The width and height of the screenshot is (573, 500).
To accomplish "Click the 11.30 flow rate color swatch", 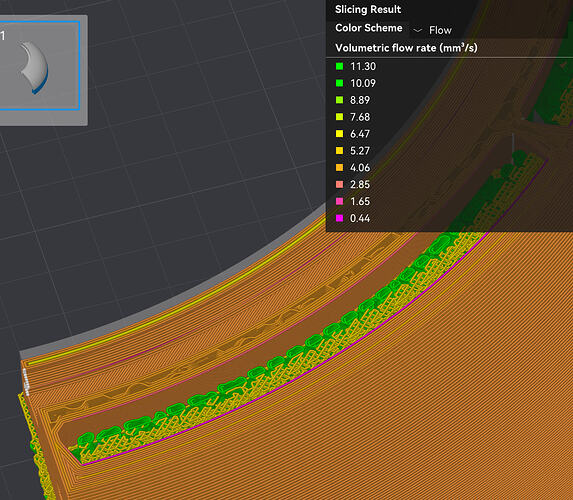I will (339, 66).
